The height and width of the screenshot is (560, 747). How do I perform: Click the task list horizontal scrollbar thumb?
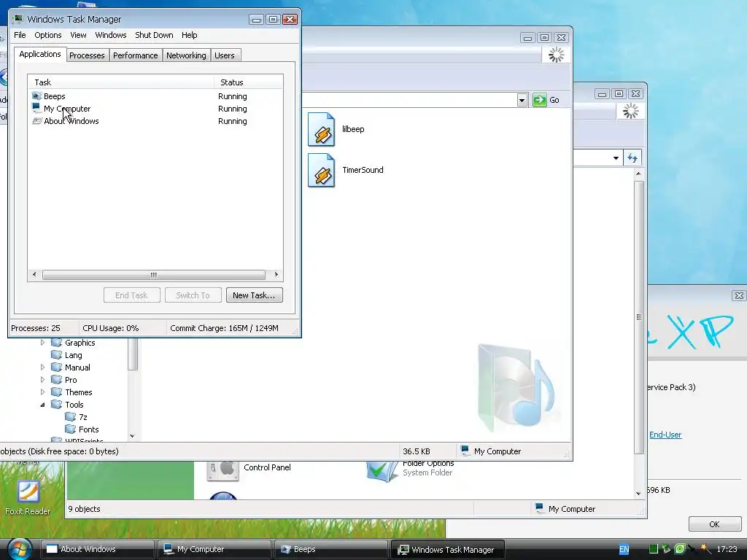(153, 275)
